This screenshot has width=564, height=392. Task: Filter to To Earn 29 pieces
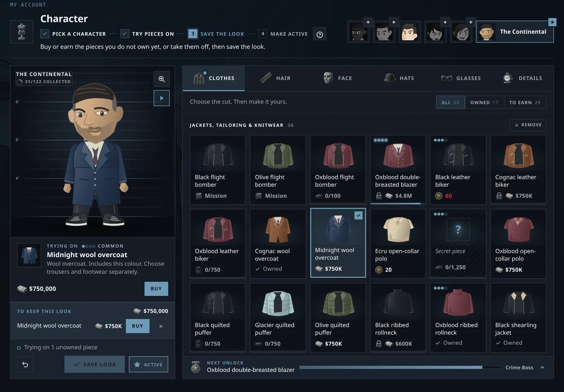click(525, 102)
